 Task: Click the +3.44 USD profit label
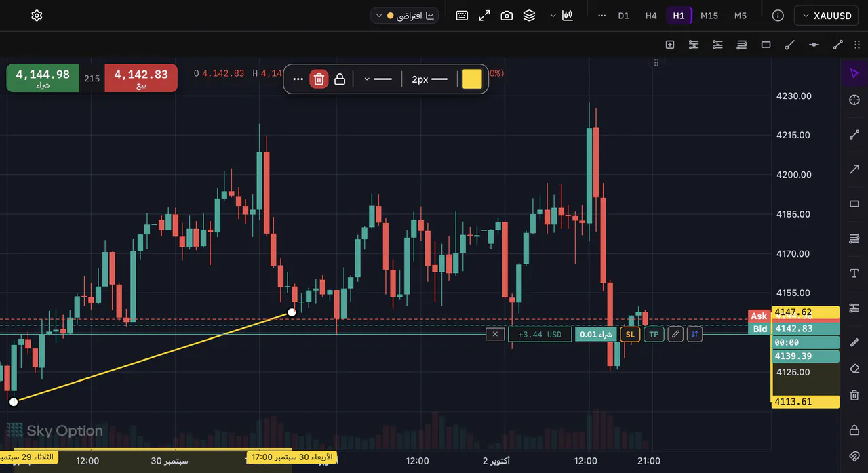(540, 334)
